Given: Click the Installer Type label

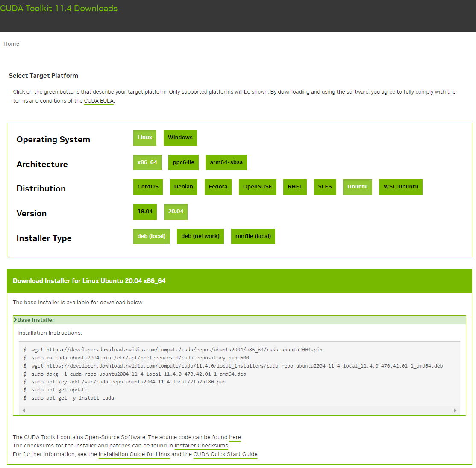Looking at the screenshot, I should click(44, 238).
